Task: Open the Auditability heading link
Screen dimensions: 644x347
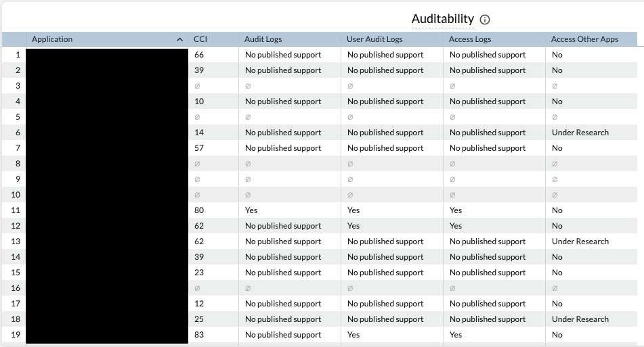Action: pos(443,19)
